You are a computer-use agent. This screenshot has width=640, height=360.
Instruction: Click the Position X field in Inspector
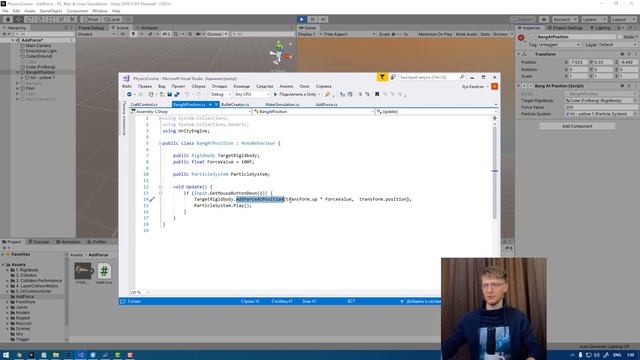point(579,62)
